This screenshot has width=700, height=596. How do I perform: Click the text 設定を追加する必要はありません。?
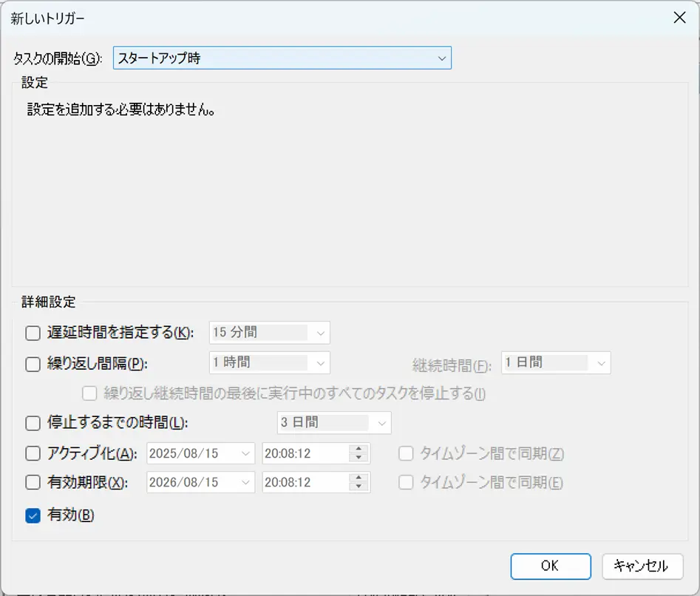point(121,109)
